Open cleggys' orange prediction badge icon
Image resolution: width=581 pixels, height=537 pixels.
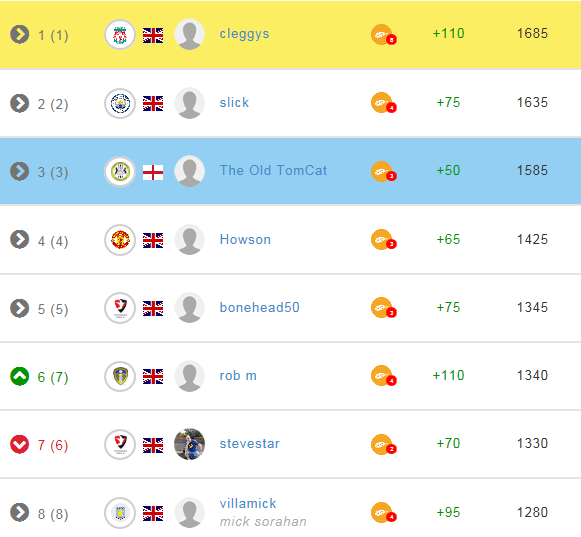[x=383, y=35]
